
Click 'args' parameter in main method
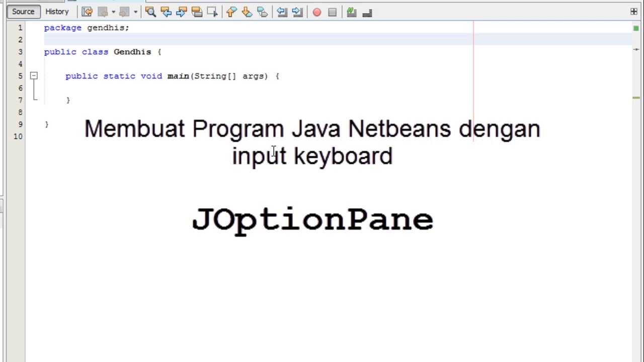click(x=253, y=76)
